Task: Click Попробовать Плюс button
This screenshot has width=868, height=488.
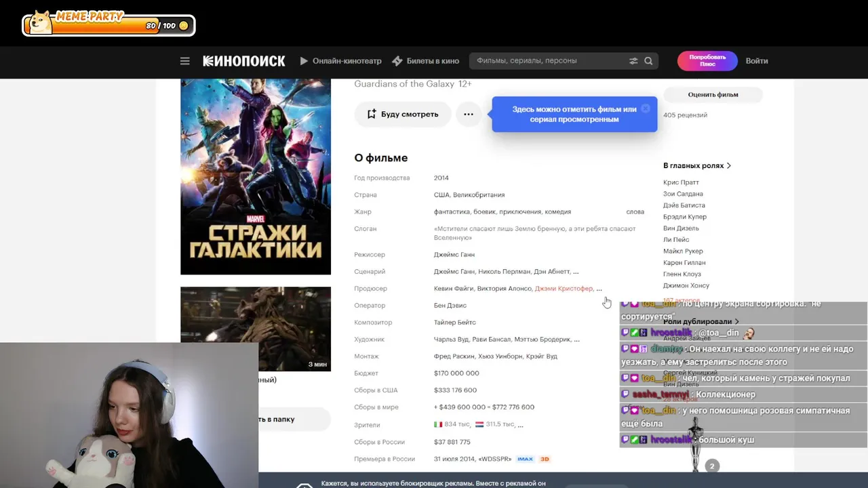Action: pos(707,61)
